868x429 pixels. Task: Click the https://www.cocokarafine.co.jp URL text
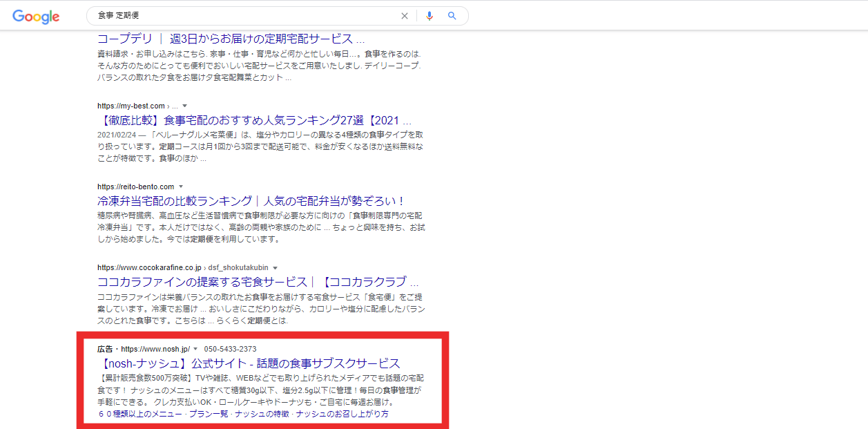(x=149, y=268)
